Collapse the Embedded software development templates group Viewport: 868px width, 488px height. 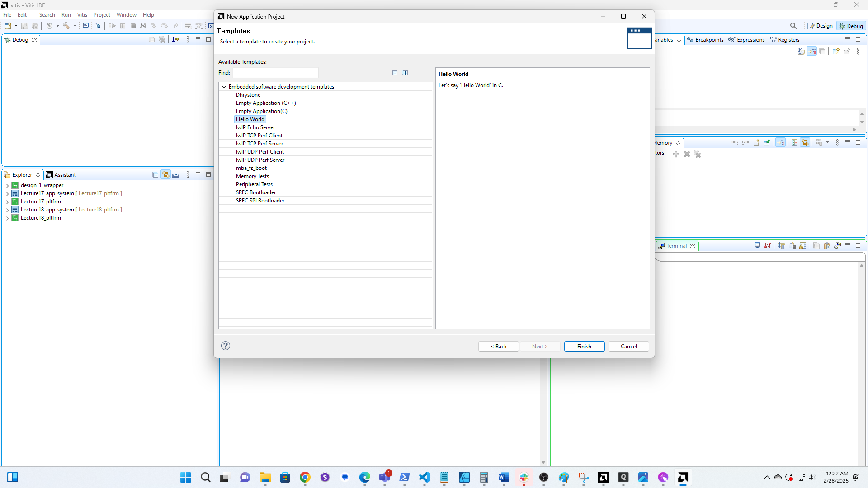coord(224,87)
